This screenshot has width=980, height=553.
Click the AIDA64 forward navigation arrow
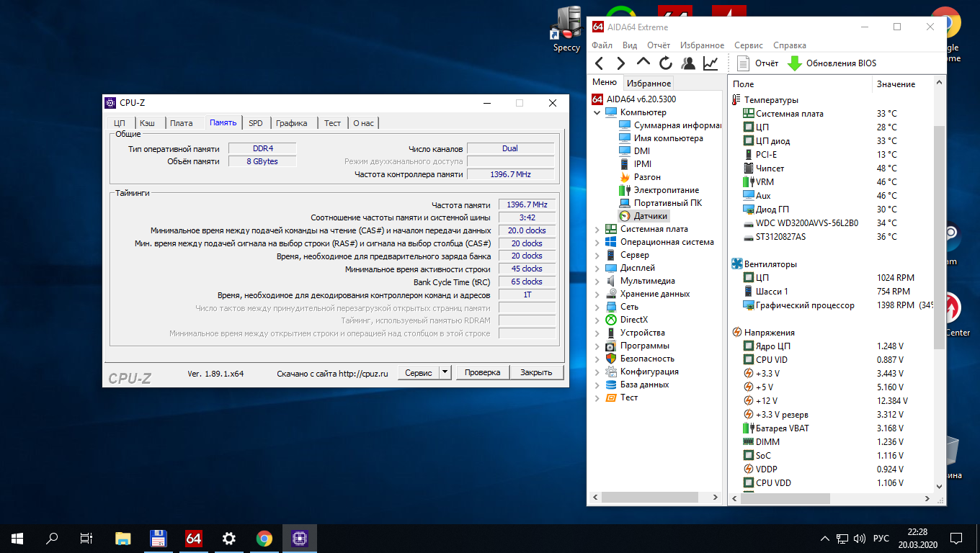pos(620,63)
